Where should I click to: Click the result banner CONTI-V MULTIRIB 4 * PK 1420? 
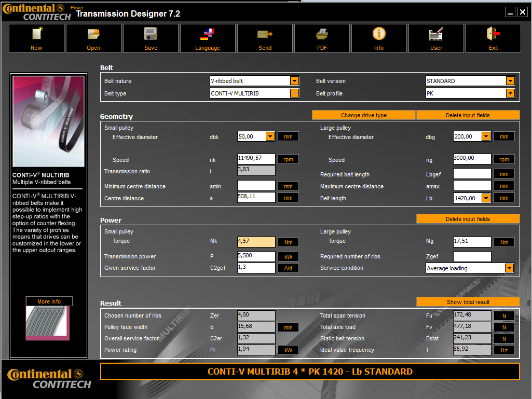pos(310,371)
